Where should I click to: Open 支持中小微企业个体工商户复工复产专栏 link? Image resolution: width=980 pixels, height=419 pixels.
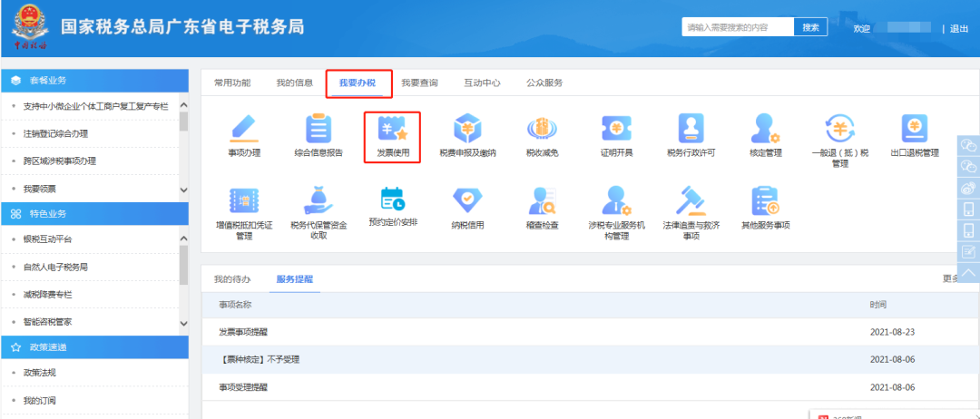(x=95, y=106)
